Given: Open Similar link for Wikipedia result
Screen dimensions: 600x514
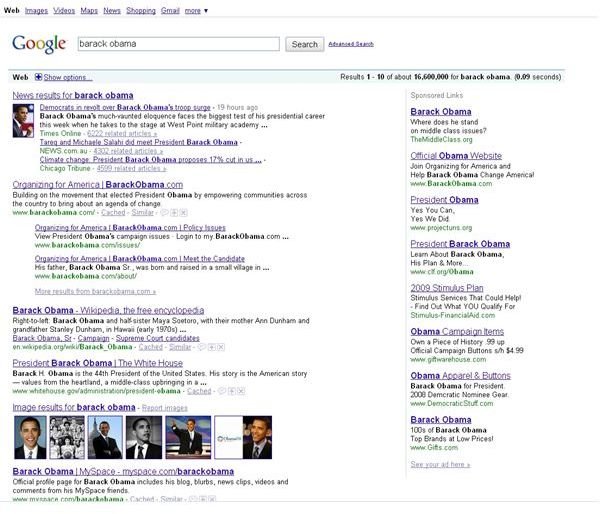Looking at the screenshot, I should 180,347.
